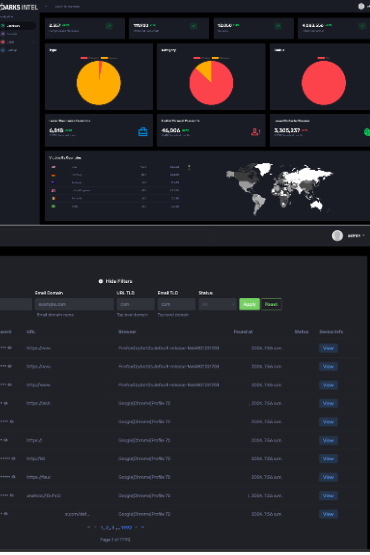View device info for the row without URL
The image size is (370, 555).
tap(328, 422)
